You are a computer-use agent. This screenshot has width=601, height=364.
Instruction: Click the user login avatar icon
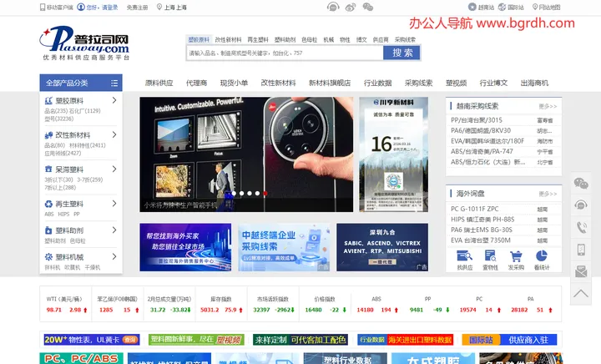(81, 7)
